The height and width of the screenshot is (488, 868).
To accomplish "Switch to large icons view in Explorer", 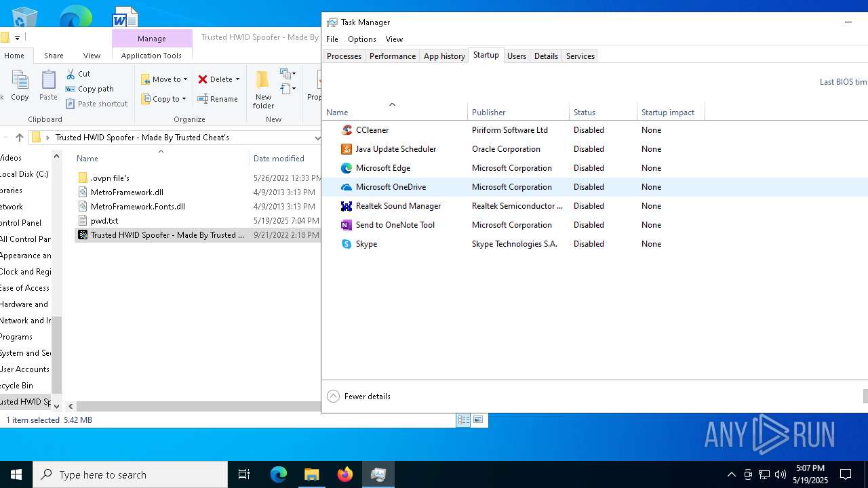I will [478, 420].
